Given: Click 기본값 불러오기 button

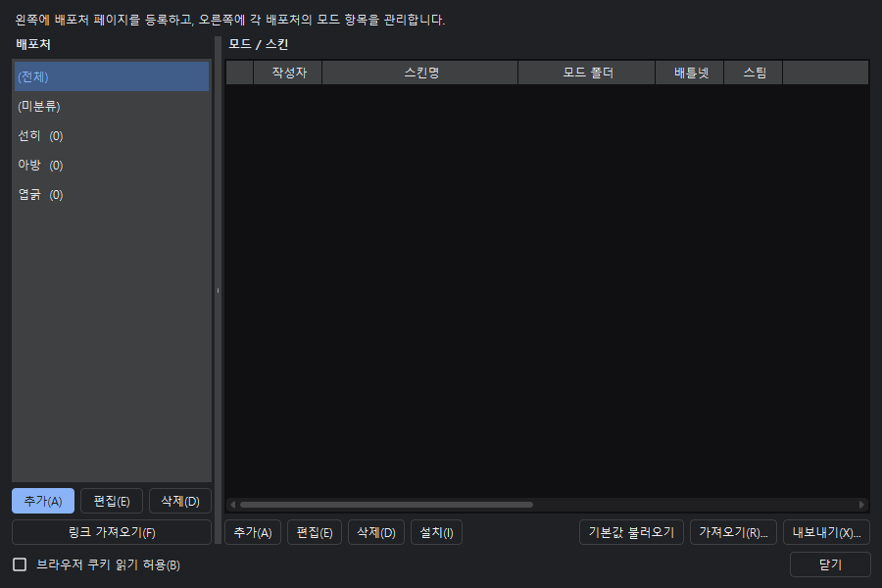Looking at the screenshot, I should click(631, 532).
